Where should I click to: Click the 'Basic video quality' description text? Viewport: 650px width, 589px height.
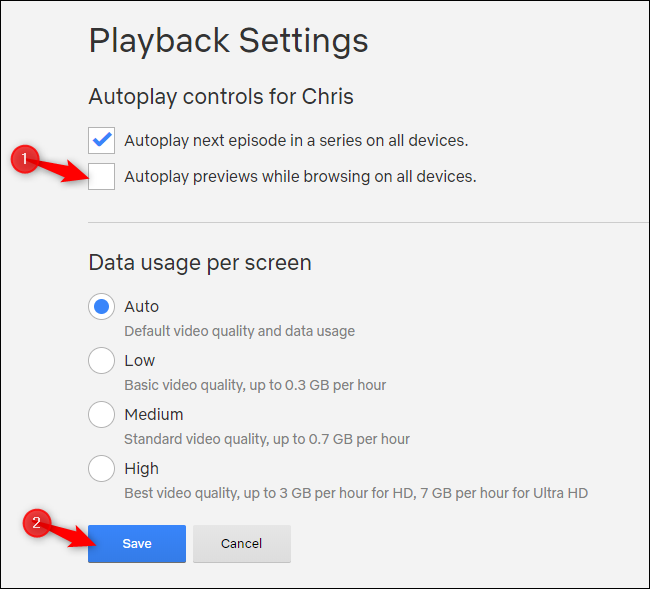[255, 385]
